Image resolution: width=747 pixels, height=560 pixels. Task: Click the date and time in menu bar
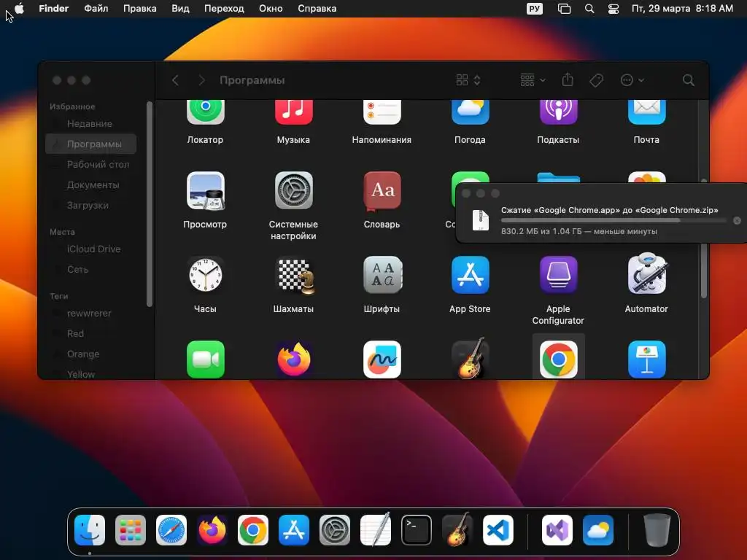pos(682,9)
